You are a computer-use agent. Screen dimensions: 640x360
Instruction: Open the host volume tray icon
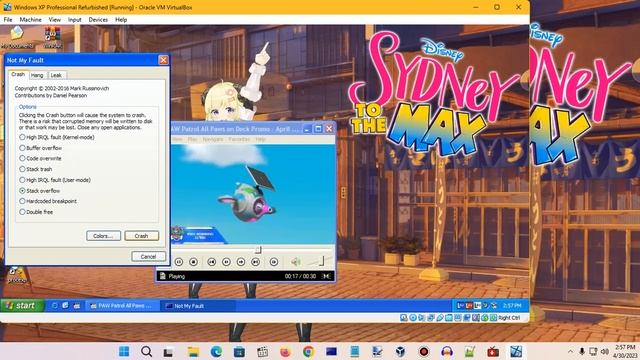pyautogui.click(x=605, y=351)
